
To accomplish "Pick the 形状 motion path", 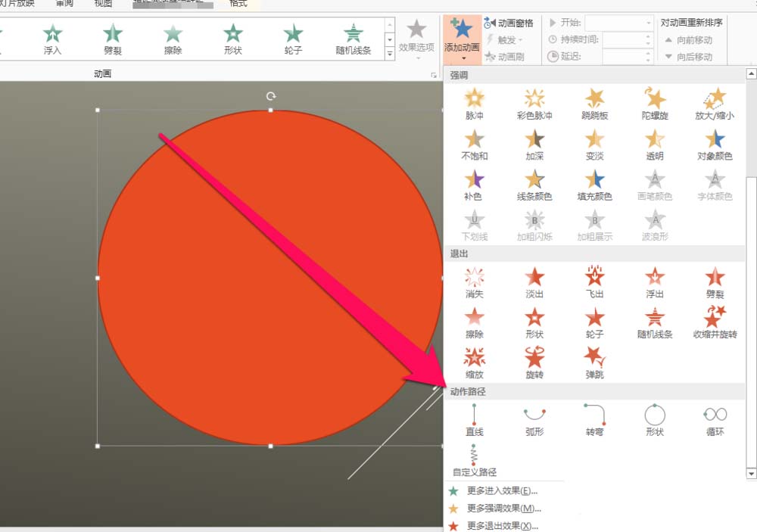I will tap(655, 420).
